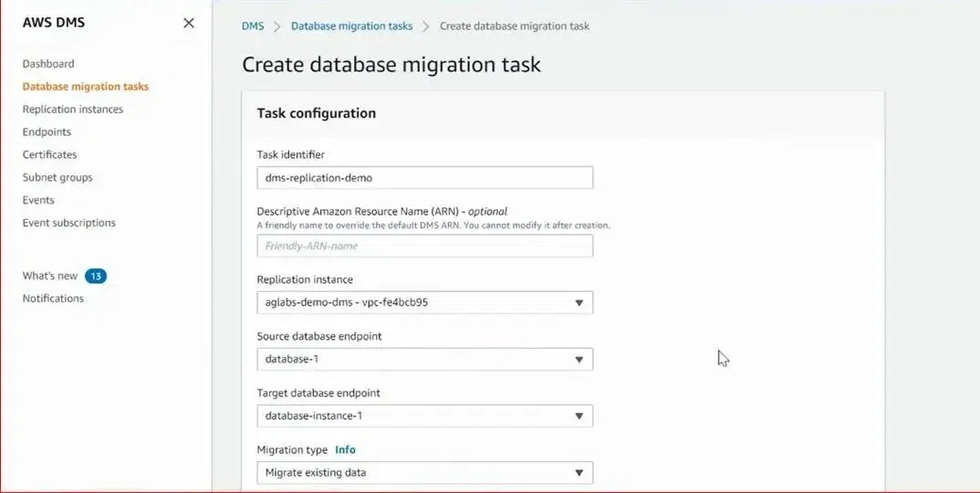Click the Friendly-ARN-name input field

tap(425, 246)
